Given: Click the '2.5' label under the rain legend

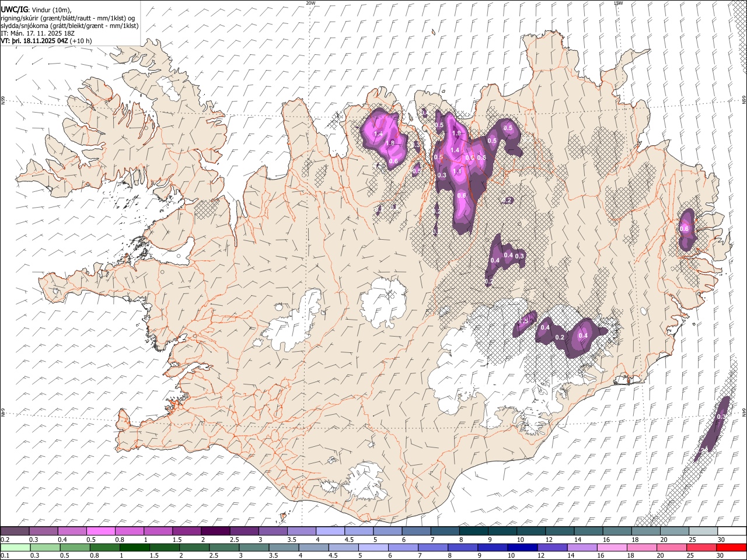Looking at the screenshot, I should 213,556.
